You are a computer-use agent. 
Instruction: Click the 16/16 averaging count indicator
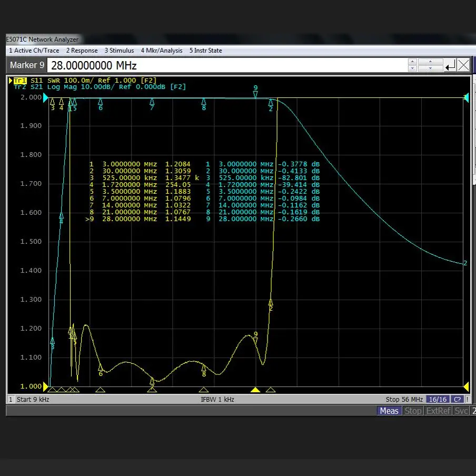pos(437,400)
